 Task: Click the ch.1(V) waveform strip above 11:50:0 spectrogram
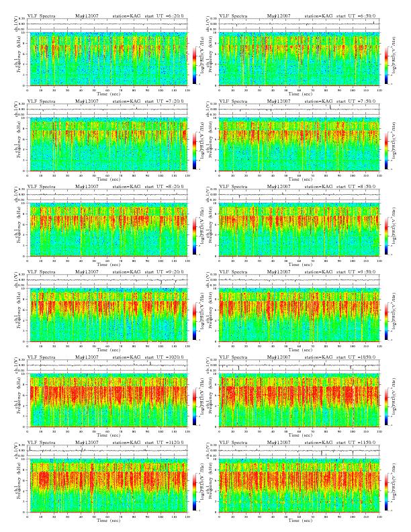(x=299, y=451)
